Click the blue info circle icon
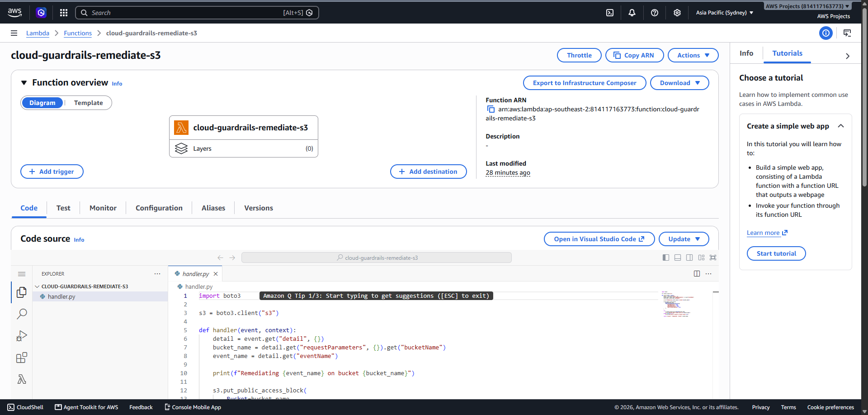Image resolution: width=868 pixels, height=415 pixels. tap(826, 33)
